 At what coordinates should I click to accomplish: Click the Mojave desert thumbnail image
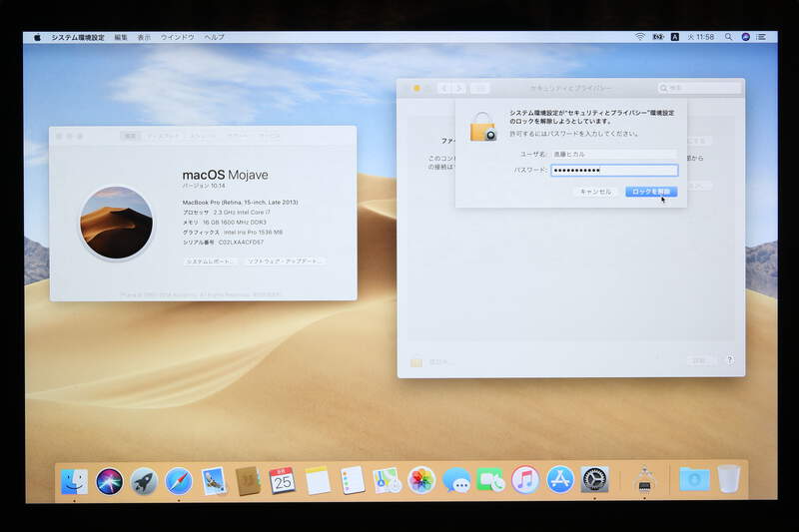[x=116, y=223]
